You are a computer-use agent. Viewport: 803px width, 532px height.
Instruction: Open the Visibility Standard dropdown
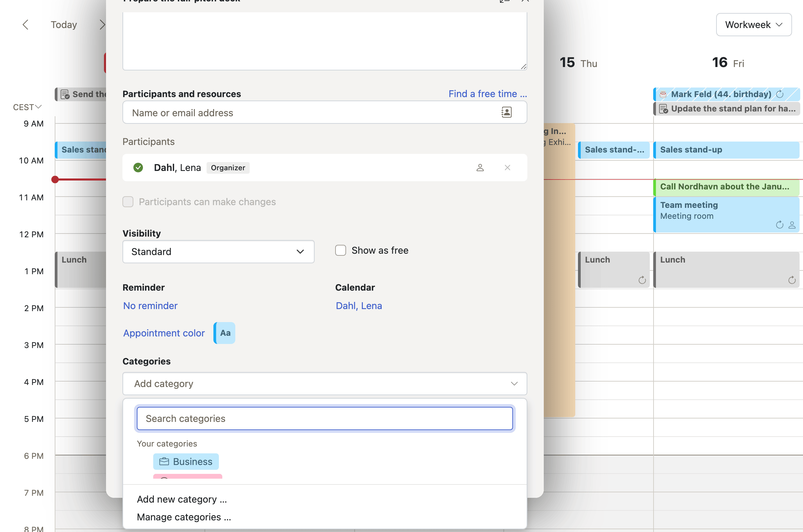pos(219,252)
